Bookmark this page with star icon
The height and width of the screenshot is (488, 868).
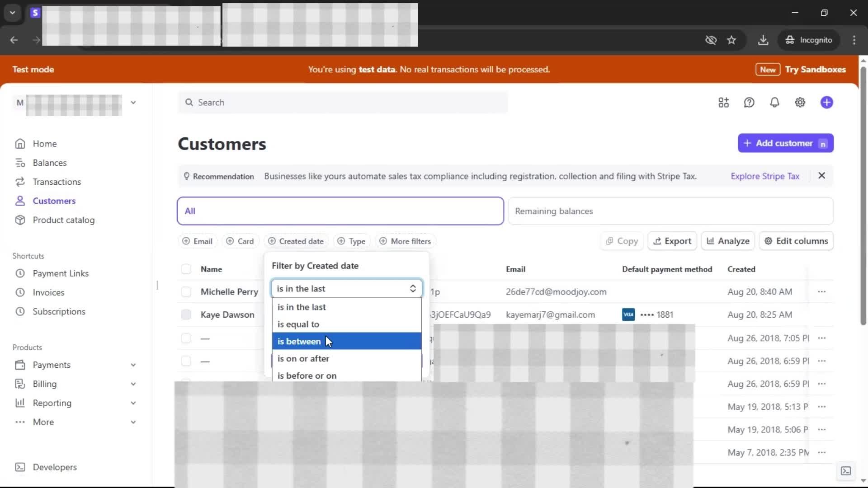click(x=731, y=40)
